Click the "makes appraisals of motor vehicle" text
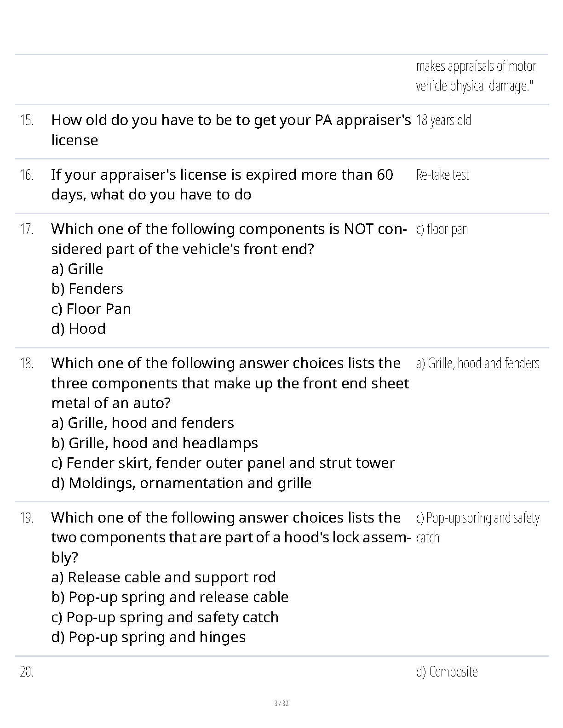 (476, 67)
